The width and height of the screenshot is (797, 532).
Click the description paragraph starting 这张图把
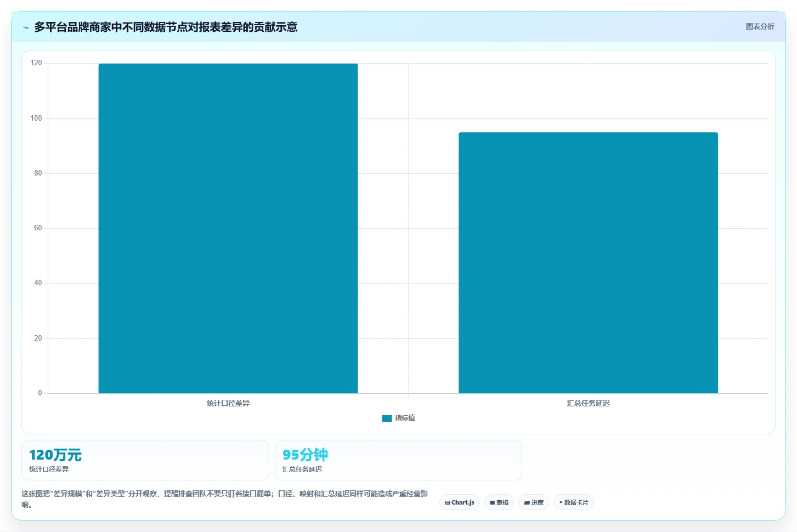[x=225, y=499]
